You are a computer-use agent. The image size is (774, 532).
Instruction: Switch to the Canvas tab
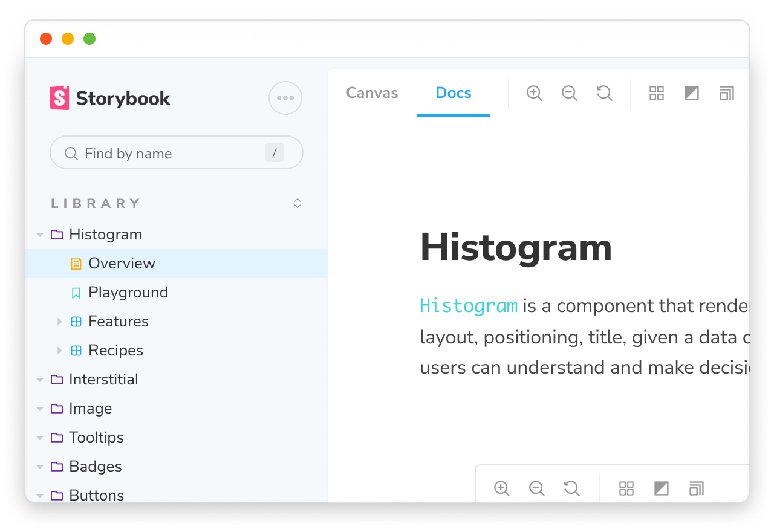[372, 93]
